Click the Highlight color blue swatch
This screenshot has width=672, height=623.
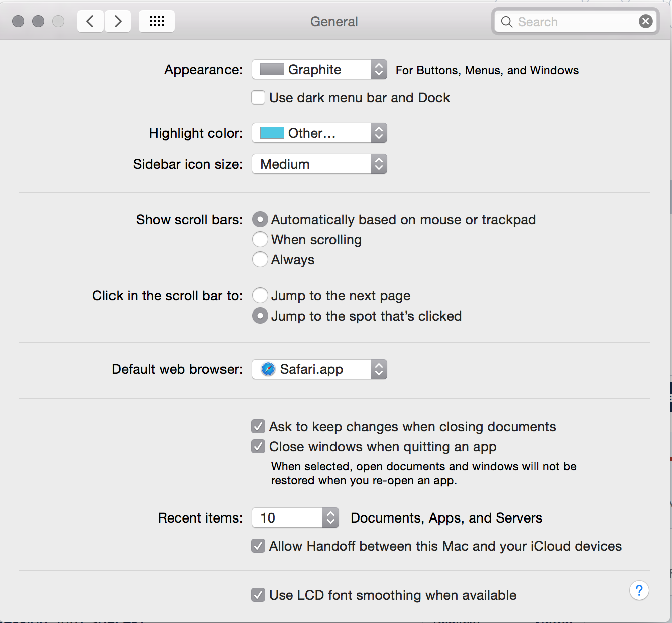coord(272,133)
